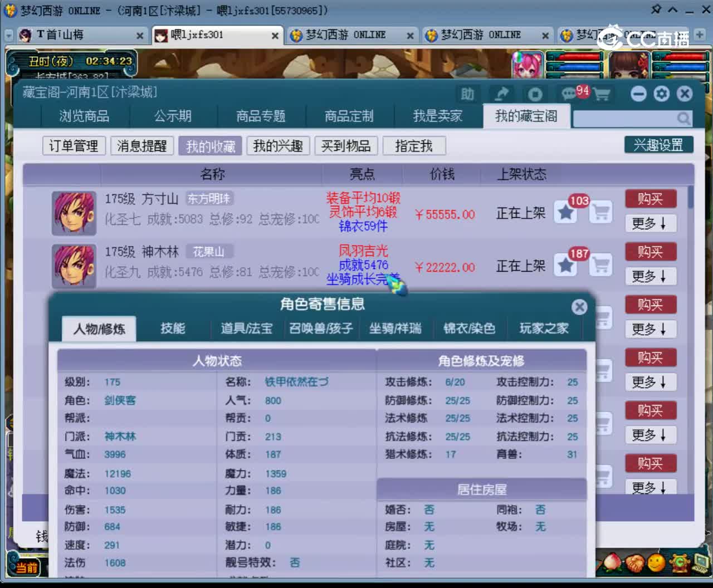Screen dimensions: 713x588
Task: Open the shopping cart icon in header
Action: (x=602, y=94)
